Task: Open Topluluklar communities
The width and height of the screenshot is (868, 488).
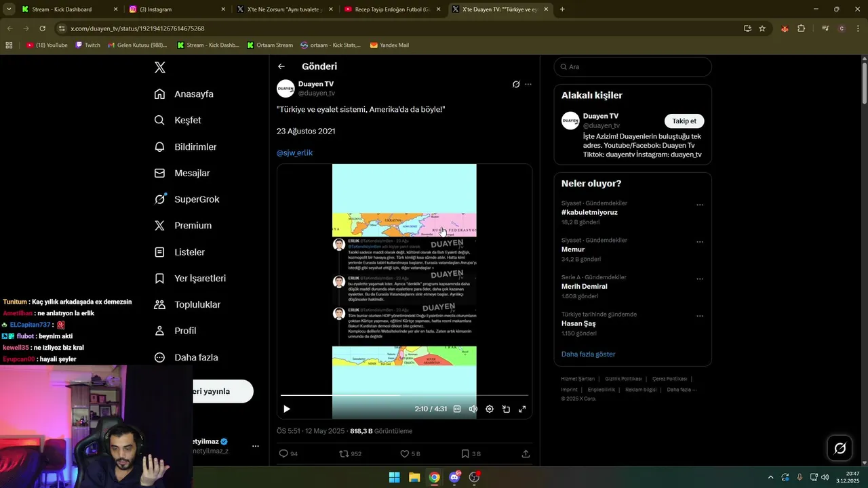Action: tap(187, 304)
